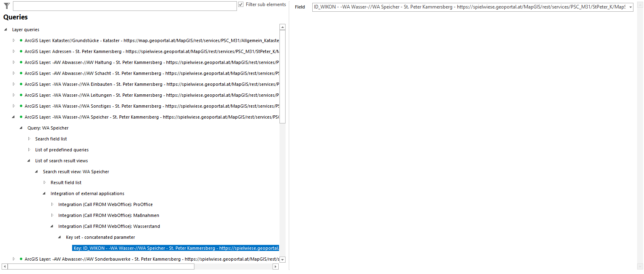Click the filter funnel icon

tap(6, 6)
